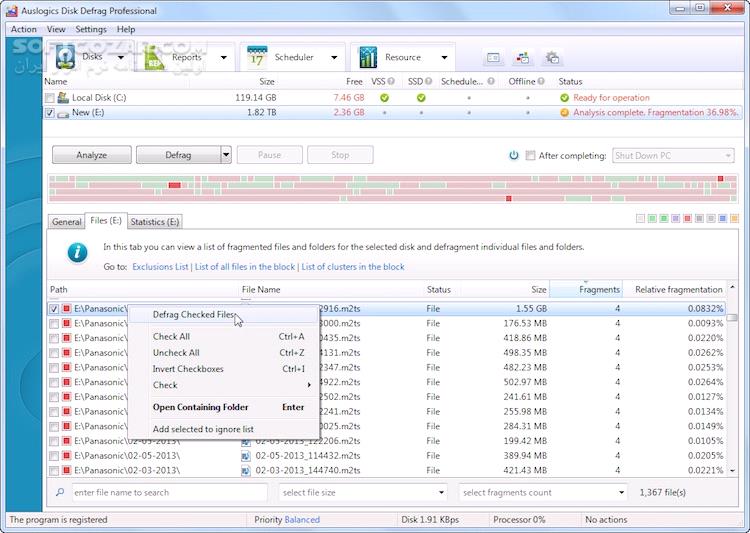Image resolution: width=750 pixels, height=533 pixels.
Task: Tick the Local Disk (C:) checkbox
Action: point(49,98)
